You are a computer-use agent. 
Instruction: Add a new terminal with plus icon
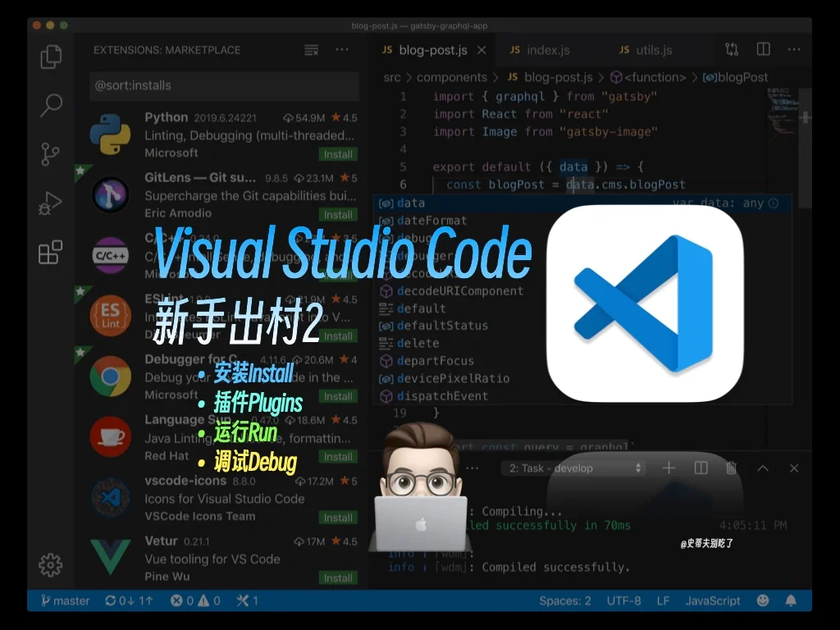point(669,468)
